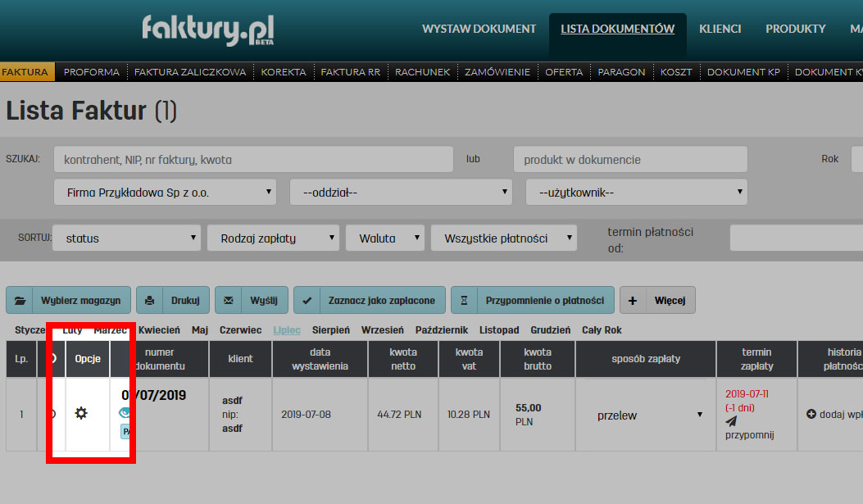Viewport: 863px width, 504px height.
Task: Click the kontrahent search input field
Action: coord(254,159)
